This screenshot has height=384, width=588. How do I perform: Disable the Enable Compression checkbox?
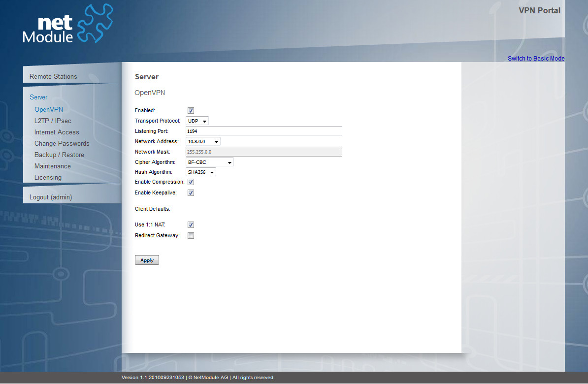[191, 182]
